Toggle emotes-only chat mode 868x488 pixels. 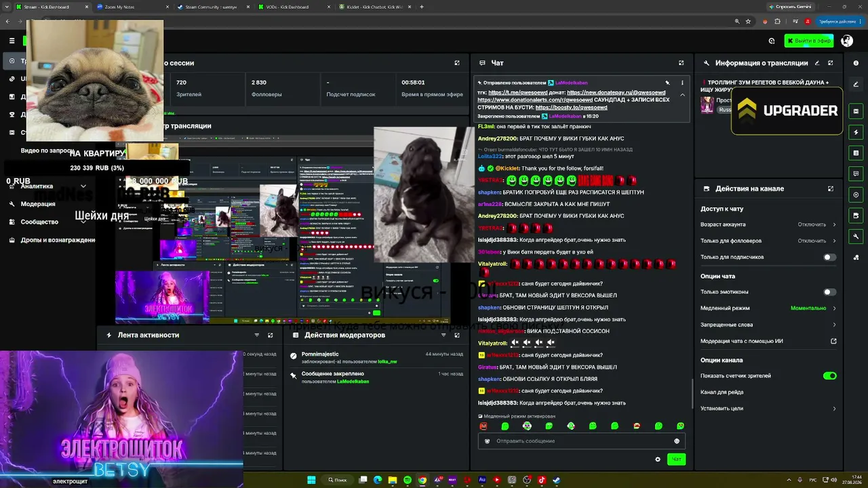coord(829,292)
